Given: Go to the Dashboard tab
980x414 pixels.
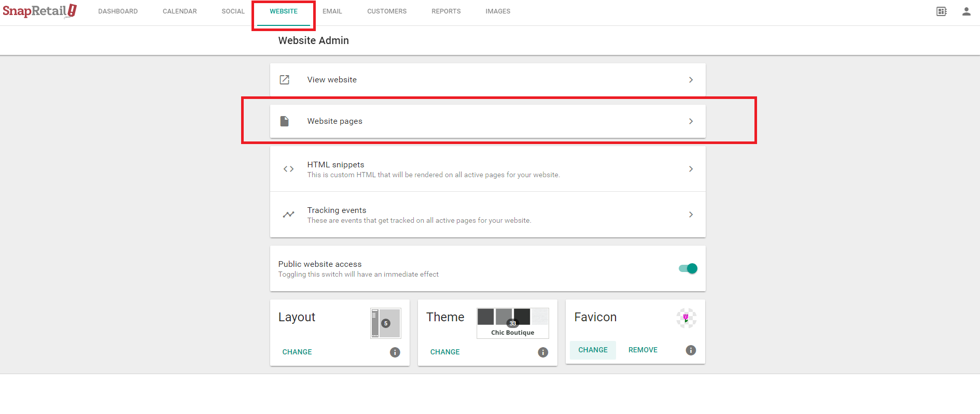Looking at the screenshot, I should coord(118,11).
